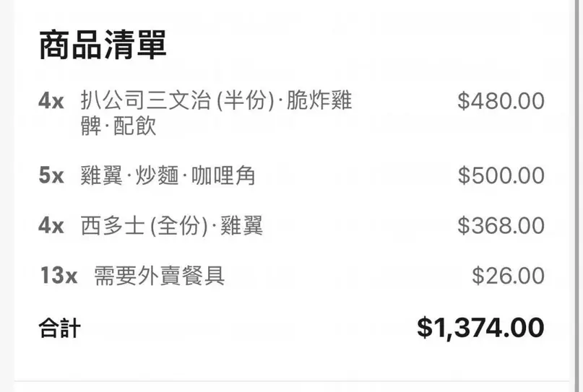This screenshot has width=583, height=392.
Task: Select the 西多士 (全份)·雞翼 item
Action: (171, 225)
